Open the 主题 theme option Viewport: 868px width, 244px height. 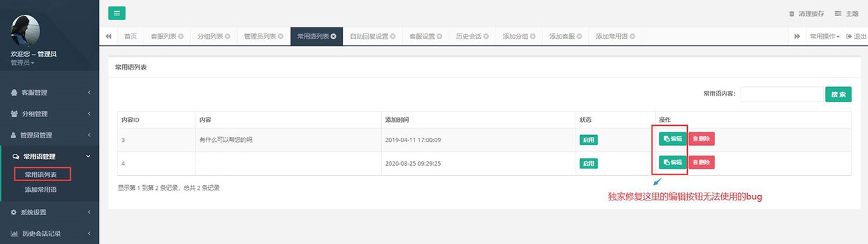(x=847, y=13)
